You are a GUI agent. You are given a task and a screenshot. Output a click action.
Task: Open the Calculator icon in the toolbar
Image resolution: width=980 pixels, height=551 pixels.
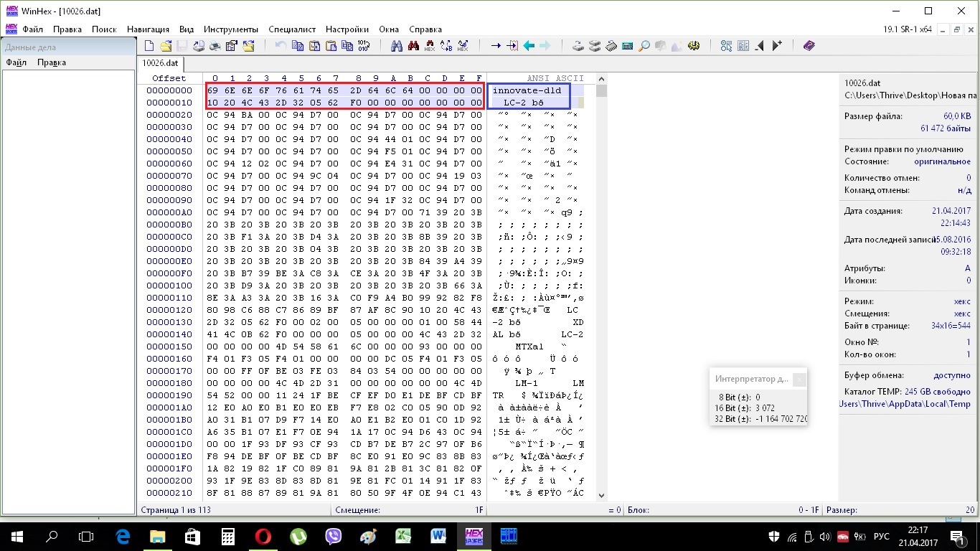click(628, 46)
